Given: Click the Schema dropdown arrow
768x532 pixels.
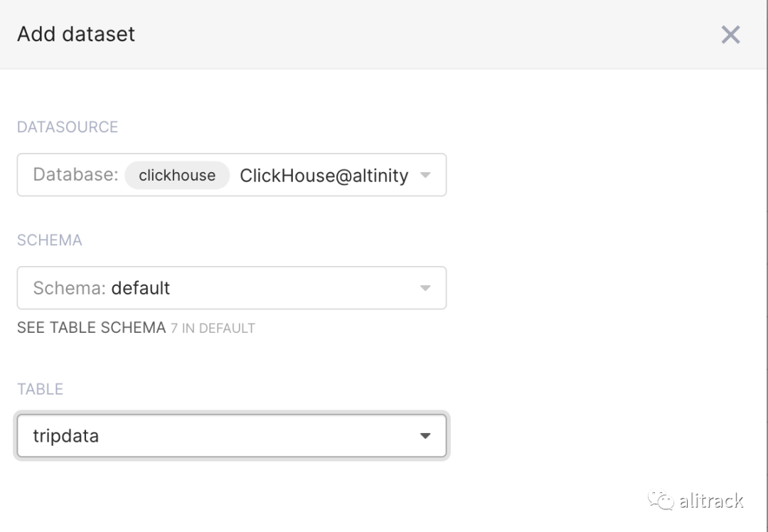Looking at the screenshot, I should [x=425, y=288].
